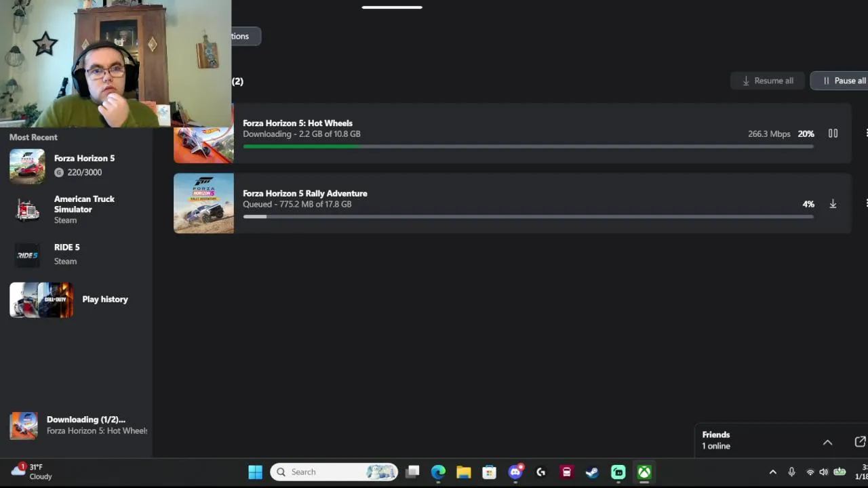868x488 pixels.
Task: Show hidden system tray icons
Action: tap(772, 472)
